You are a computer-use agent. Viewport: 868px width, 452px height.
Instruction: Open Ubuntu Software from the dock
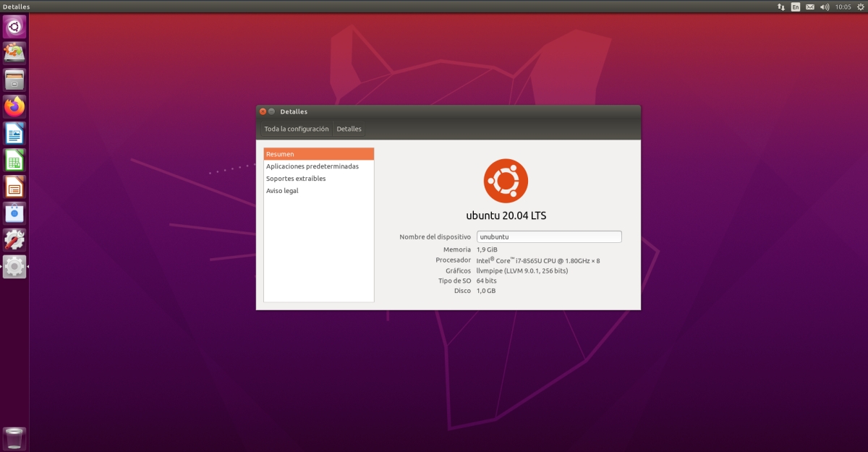pyautogui.click(x=14, y=212)
